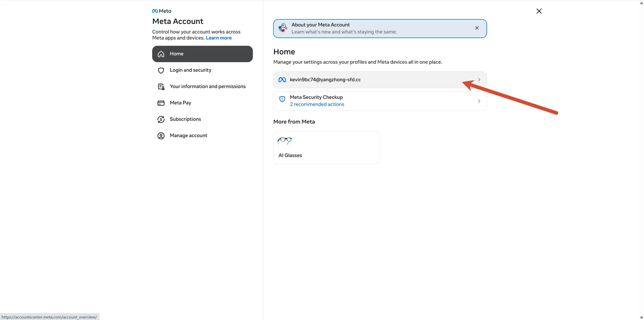Click the Subscriptions circular dollar icon
This screenshot has width=644, height=320.
[x=161, y=119]
